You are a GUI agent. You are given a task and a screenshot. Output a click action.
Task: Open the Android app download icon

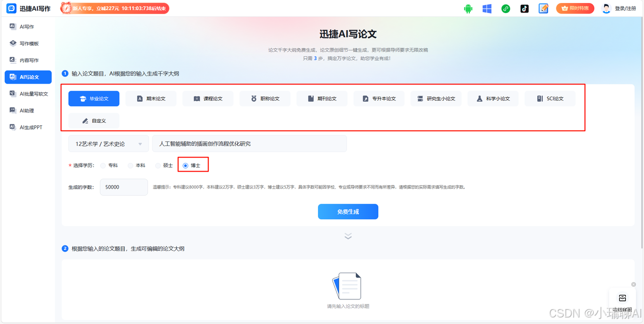(468, 9)
